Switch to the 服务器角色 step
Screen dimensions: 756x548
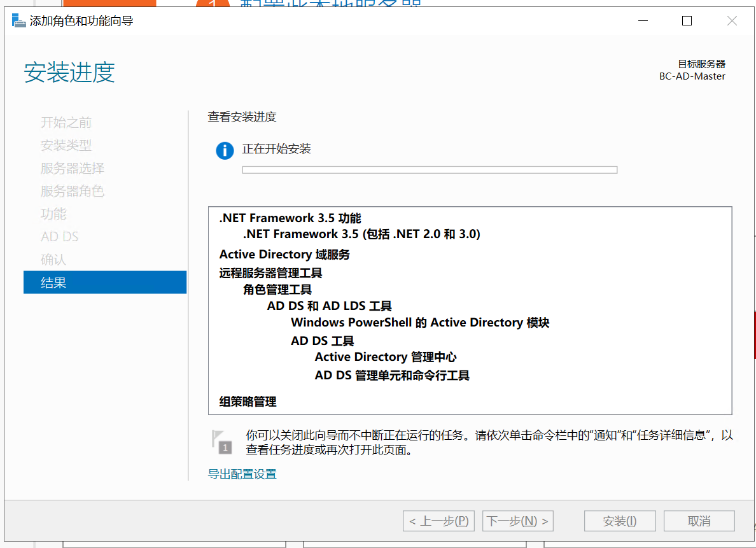click(72, 191)
